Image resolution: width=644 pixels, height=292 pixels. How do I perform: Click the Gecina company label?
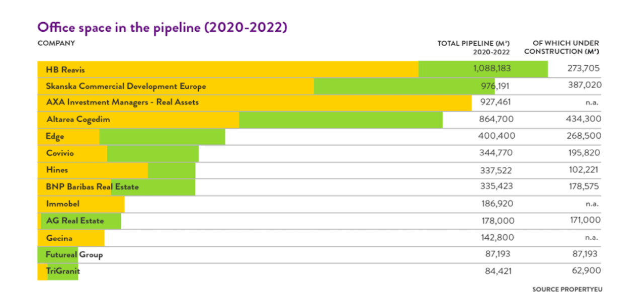tap(59, 238)
